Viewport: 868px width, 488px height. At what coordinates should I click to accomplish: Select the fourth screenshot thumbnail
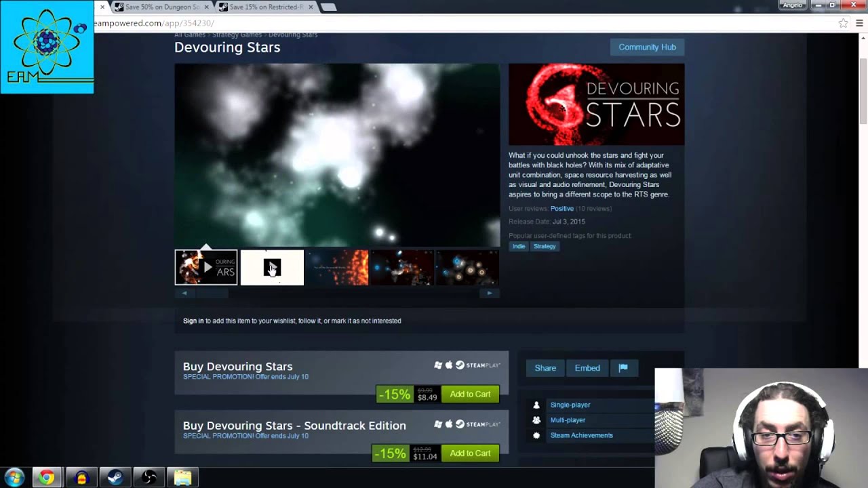point(402,267)
